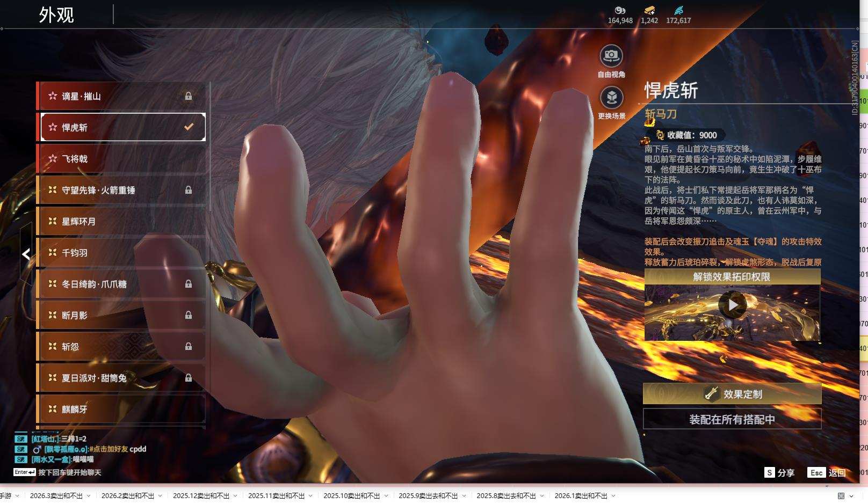Open dropdown arrow of 2026.2卖出和不出 sheet tab
This screenshot has width=868, height=504.
click(x=160, y=496)
